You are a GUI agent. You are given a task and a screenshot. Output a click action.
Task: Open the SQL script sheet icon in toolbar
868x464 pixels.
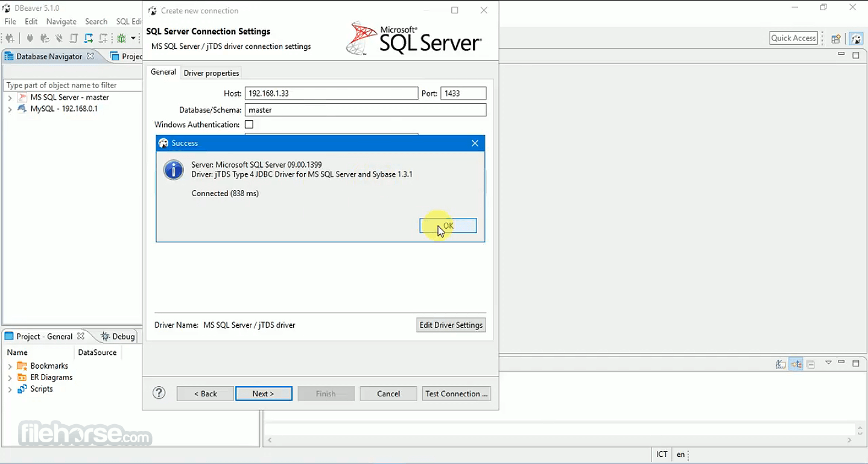[74, 38]
